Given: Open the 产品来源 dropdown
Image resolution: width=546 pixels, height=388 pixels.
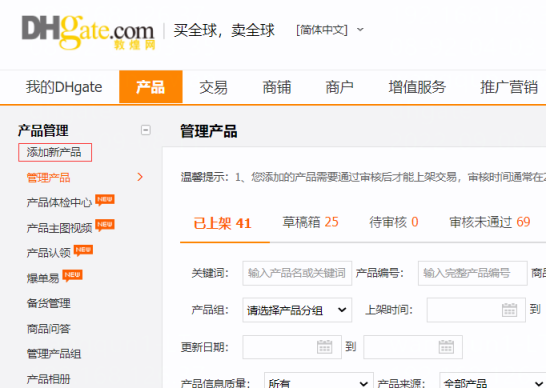Looking at the screenshot, I should 493,381.
